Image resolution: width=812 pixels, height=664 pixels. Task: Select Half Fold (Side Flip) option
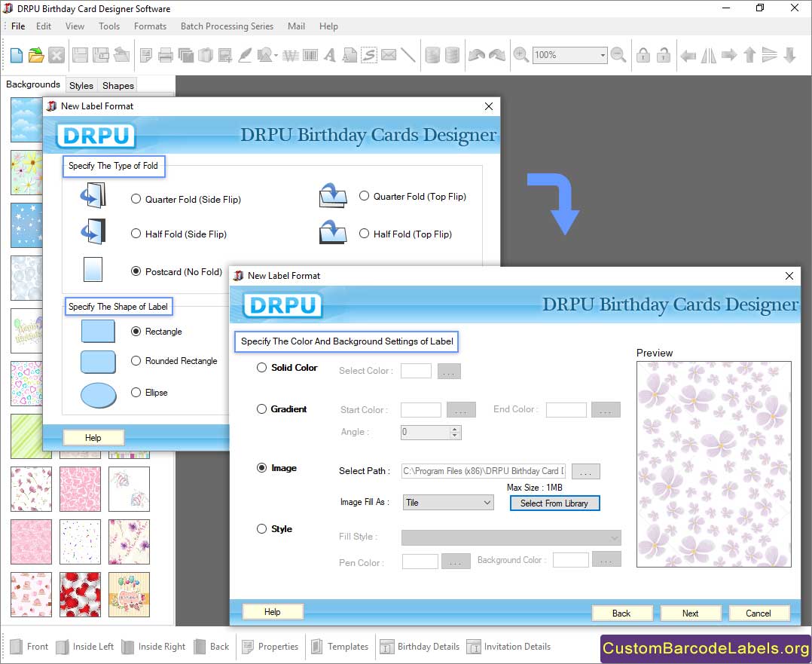[x=136, y=234]
